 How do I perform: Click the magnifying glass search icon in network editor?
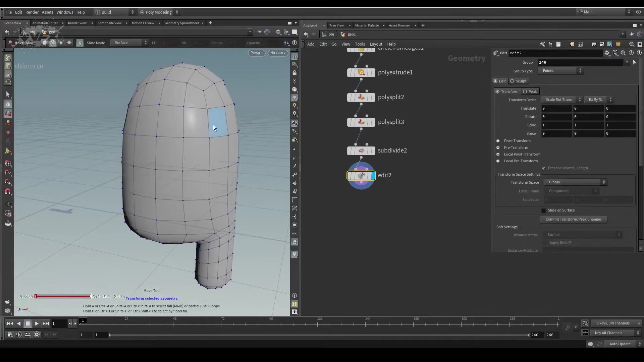632,44
